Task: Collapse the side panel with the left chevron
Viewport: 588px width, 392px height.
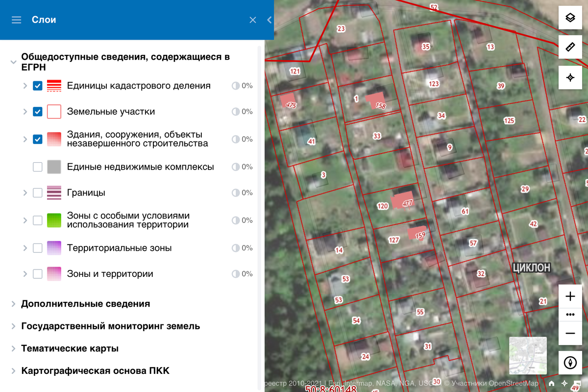Action: (x=269, y=20)
